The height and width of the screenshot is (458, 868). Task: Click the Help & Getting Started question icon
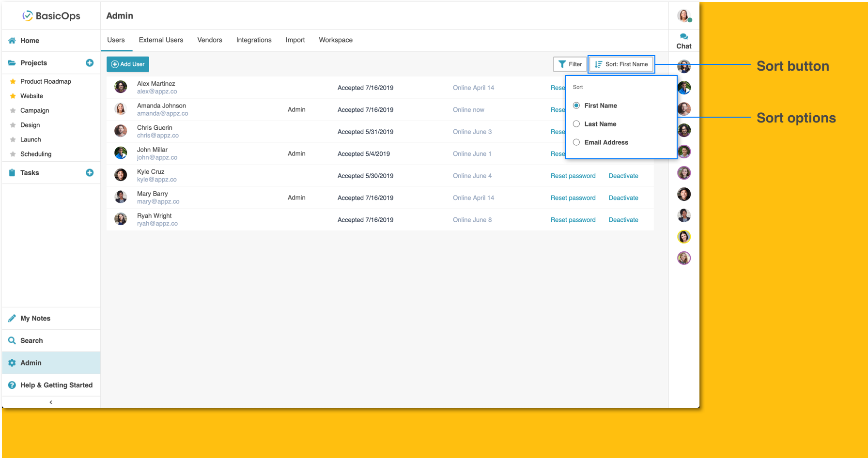pyautogui.click(x=12, y=385)
